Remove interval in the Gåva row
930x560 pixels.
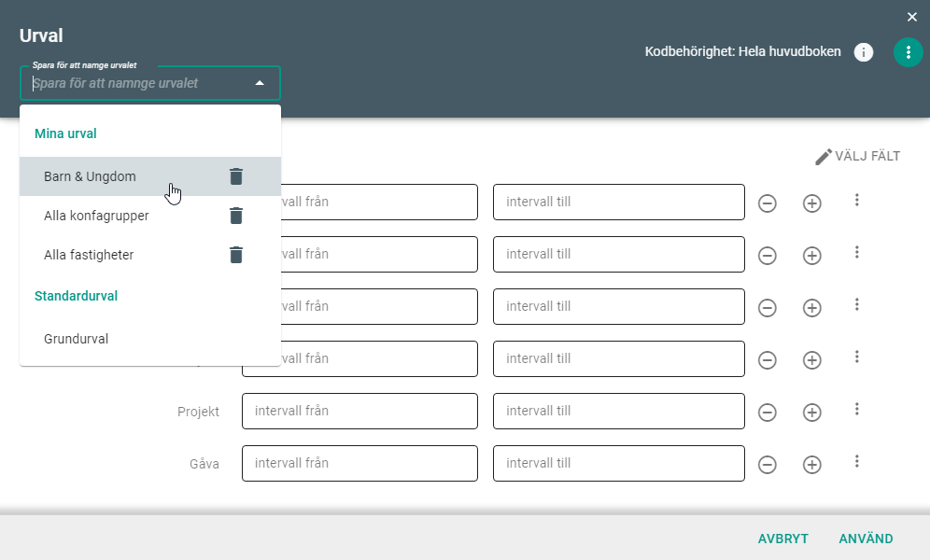tap(768, 464)
